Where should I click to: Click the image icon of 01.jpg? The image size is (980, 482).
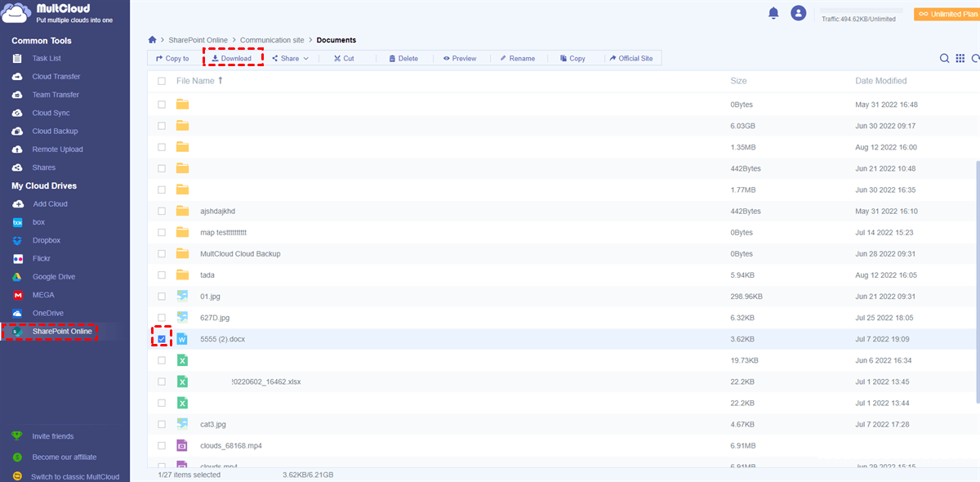182,297
